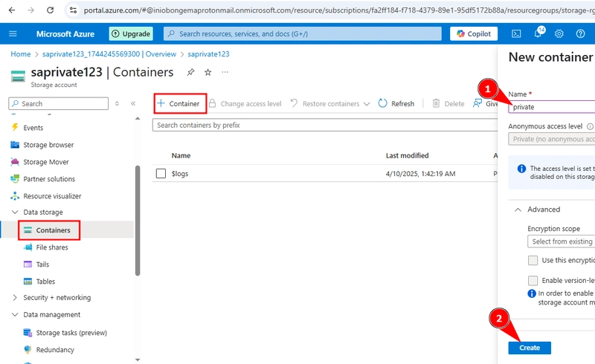Pin saprivate123 Containers to dashboard
The height and width of the screenshot is (364, 595).
click(x=190, y=72)
